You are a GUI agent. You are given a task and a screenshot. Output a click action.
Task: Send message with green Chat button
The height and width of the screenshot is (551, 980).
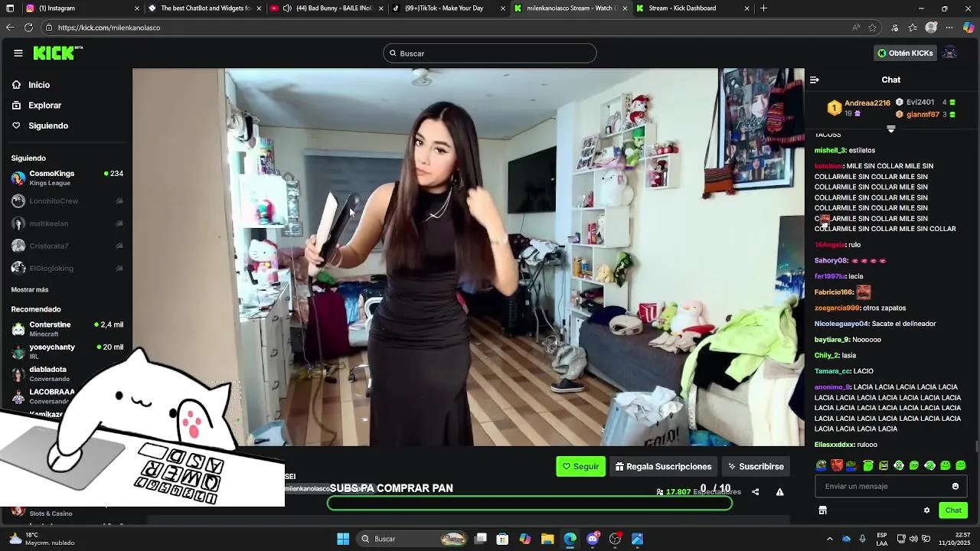click(x=953, y=510)
